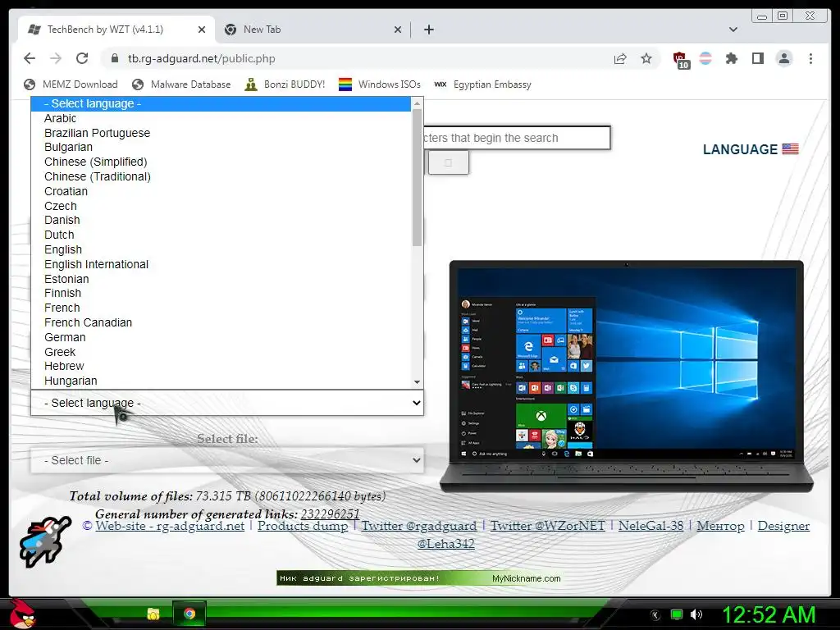
Task: Reload the TechBench page
Action: (x=82, y=58)
